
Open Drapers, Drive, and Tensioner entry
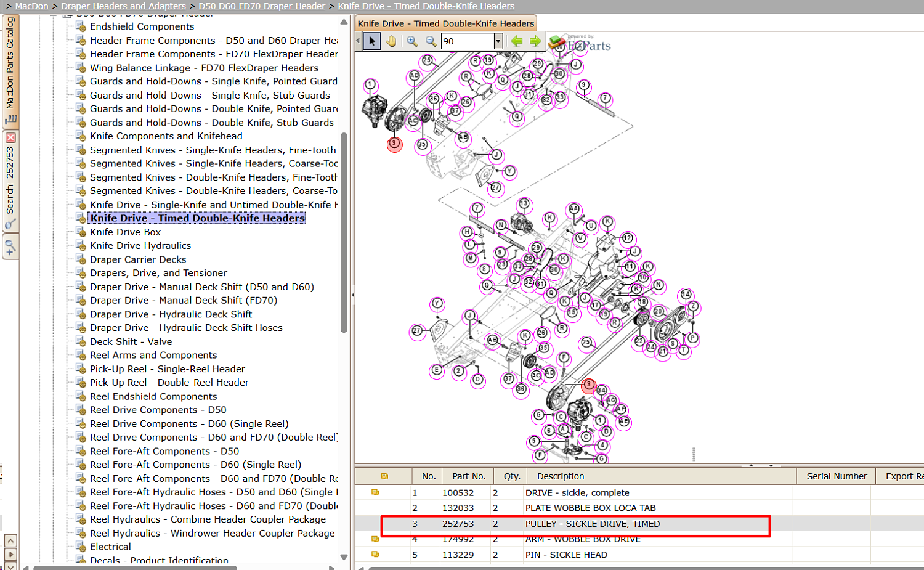158,273
